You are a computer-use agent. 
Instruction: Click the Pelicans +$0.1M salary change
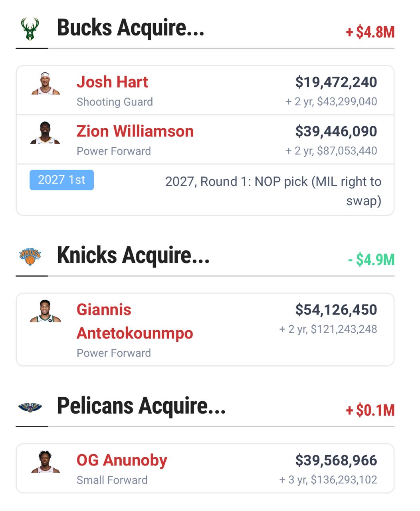pos(370,410)
